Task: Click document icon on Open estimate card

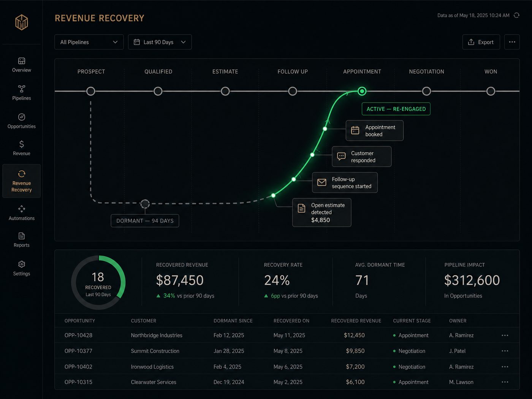Action: (301, 208)
